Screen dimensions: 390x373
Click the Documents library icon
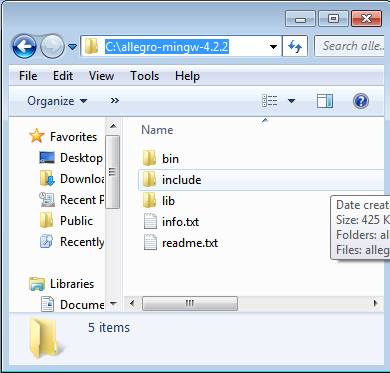47,304
